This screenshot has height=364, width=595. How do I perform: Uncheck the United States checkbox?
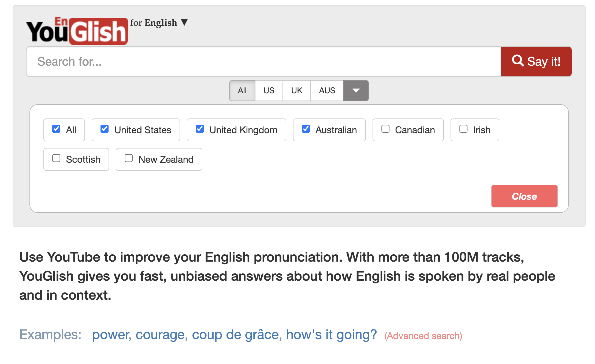[105, 129]
